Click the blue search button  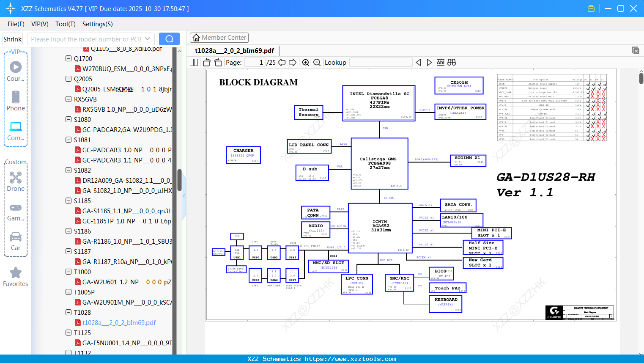169,39
